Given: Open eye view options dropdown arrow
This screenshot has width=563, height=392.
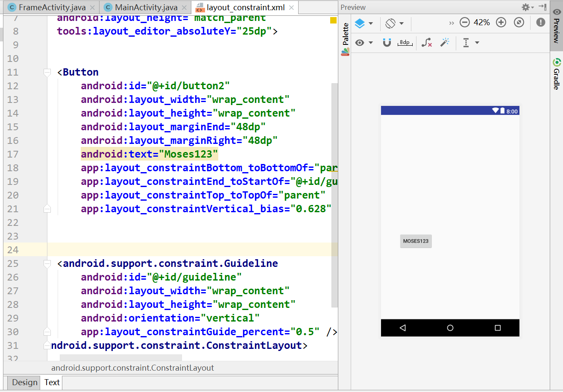Looking at the screenshot, I should [371, 43].
